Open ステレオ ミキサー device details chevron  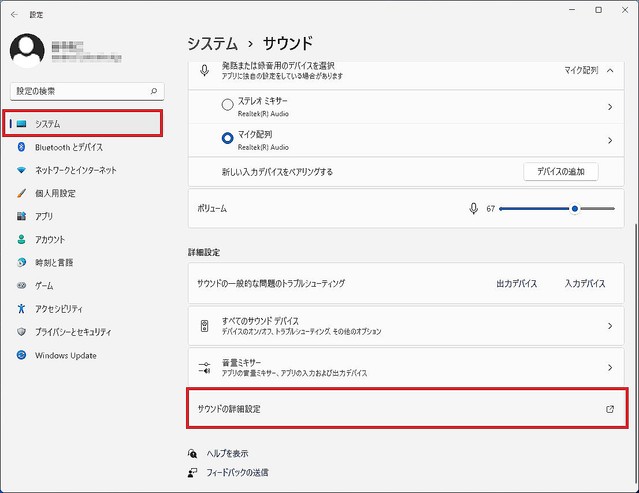coord(609,106)
